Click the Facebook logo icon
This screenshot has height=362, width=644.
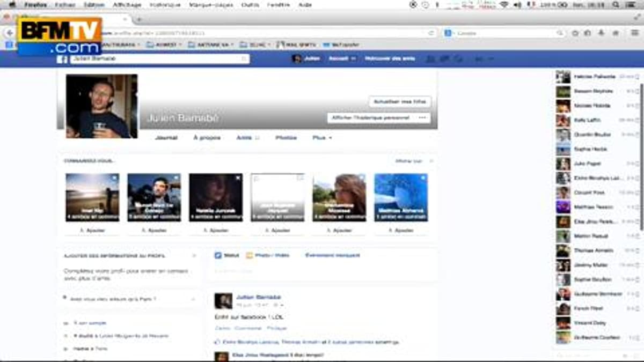[x=62, y=59]
